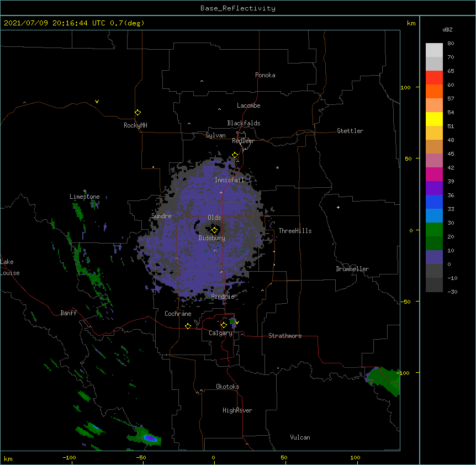The image size is (476, 465).
Task: Select the radar site diamond between Olds and Didsbury
Action: coord(214,230)
